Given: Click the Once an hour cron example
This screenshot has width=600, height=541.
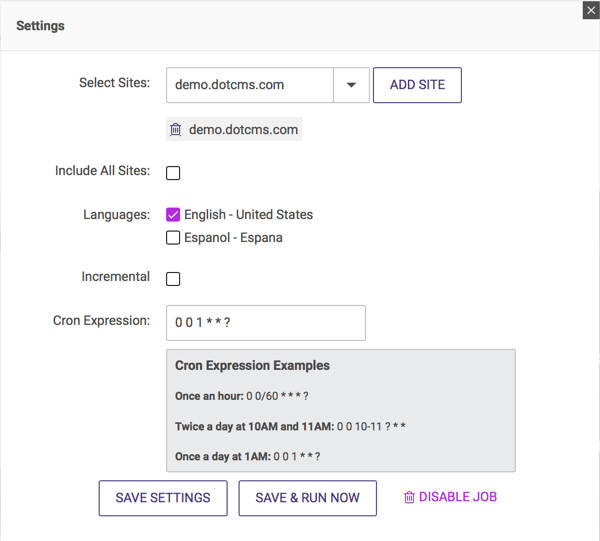Looking at the screenshot, I should click(242, 396).
